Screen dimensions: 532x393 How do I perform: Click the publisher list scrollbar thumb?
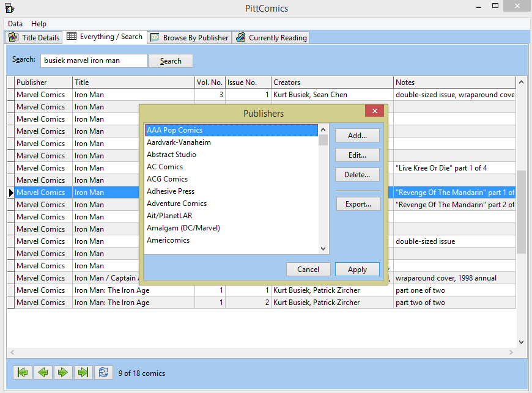click(323, 140)
